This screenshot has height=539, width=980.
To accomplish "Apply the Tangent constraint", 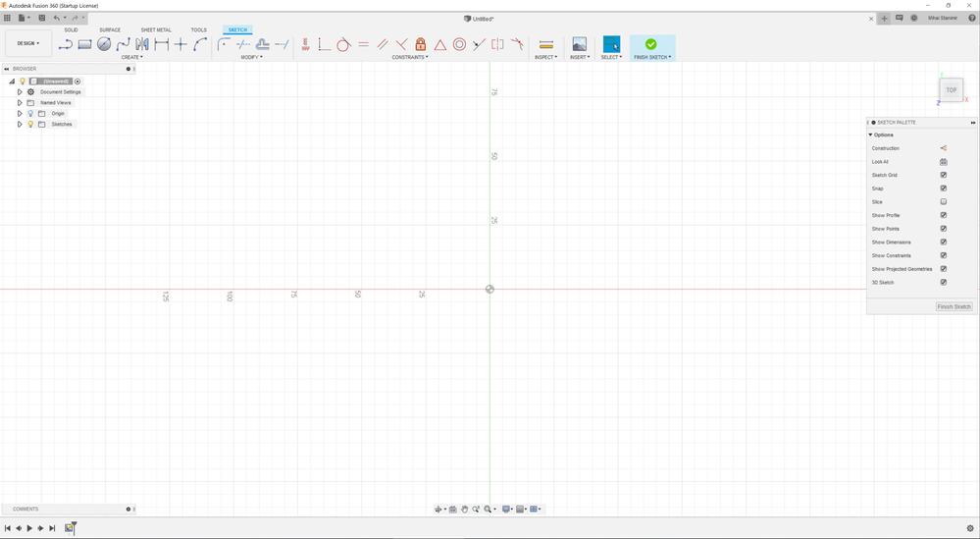I will click(x=343, y=44).
